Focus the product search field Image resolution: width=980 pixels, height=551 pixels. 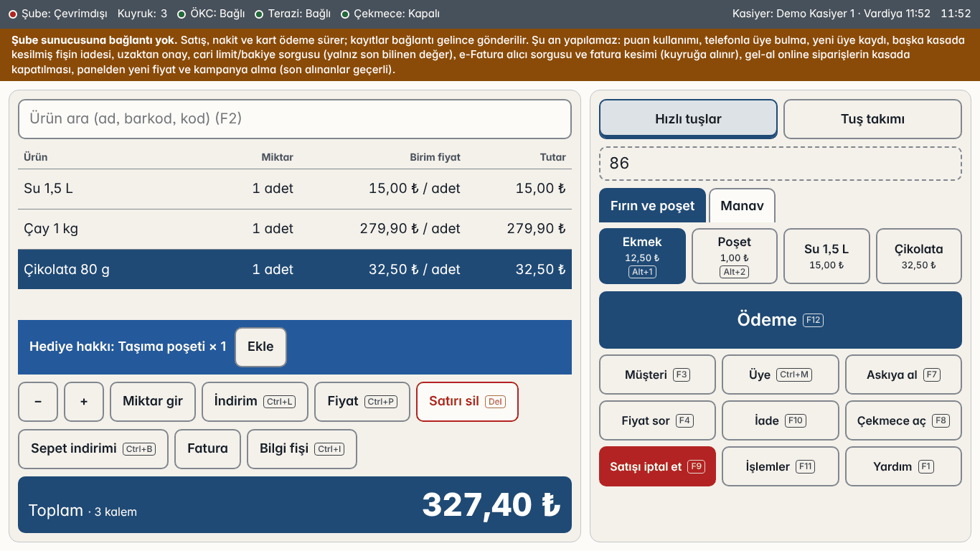[295, 119]
